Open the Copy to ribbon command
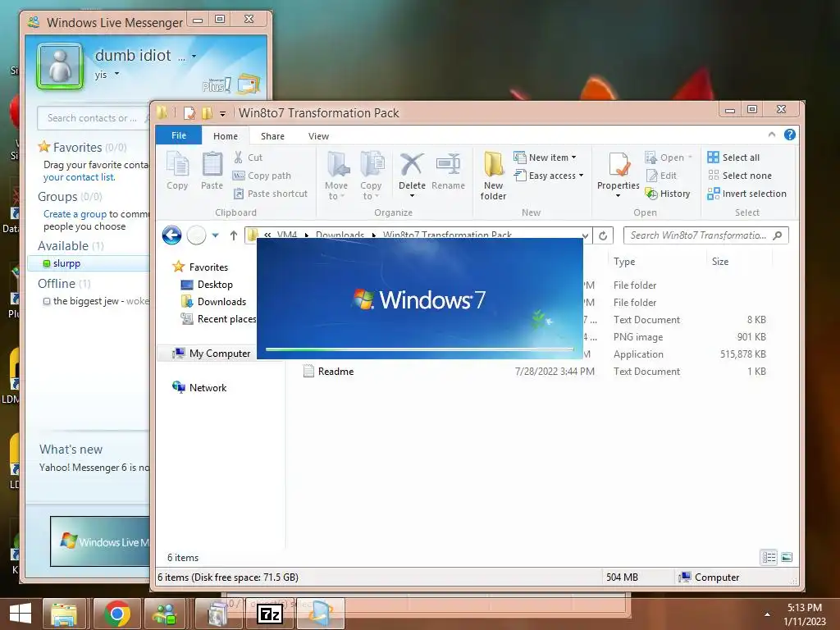 pyautogui.click(x=372, y=176)
